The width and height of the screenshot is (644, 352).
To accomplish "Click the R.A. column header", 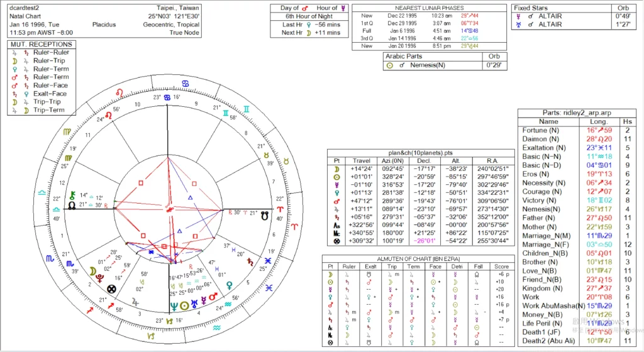I will tap(492, 160).
